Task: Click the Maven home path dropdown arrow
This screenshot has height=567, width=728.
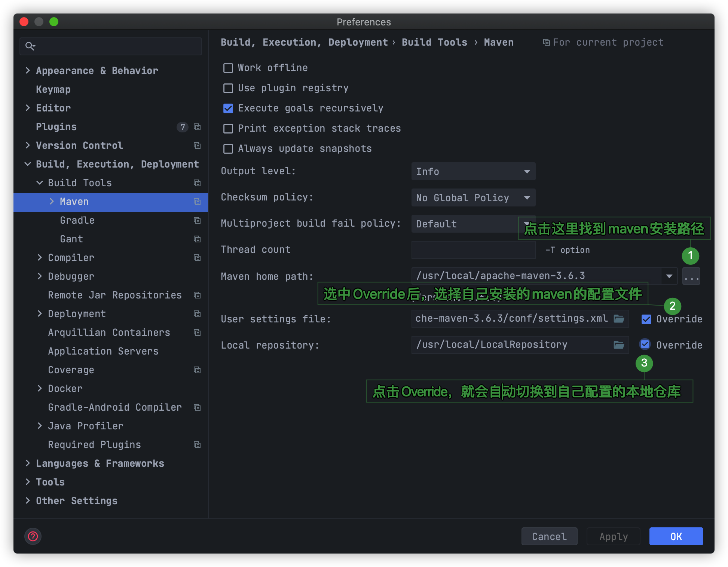Action: pos(670,276)
